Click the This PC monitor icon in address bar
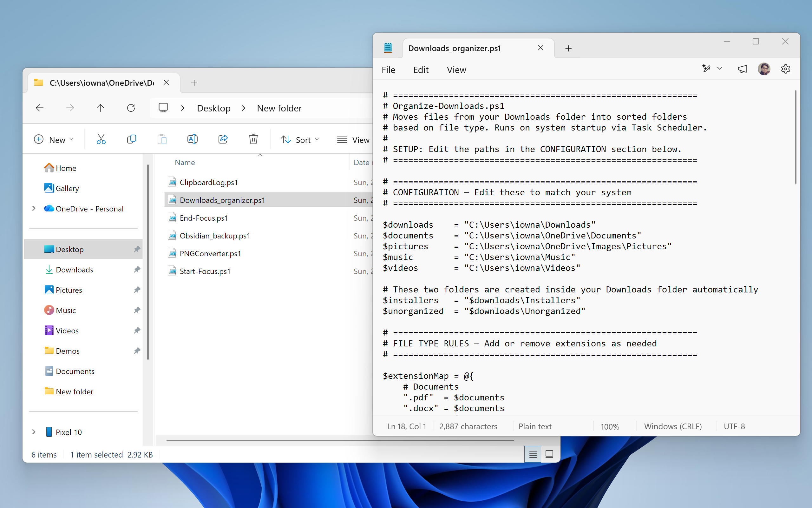 [163, 108]
